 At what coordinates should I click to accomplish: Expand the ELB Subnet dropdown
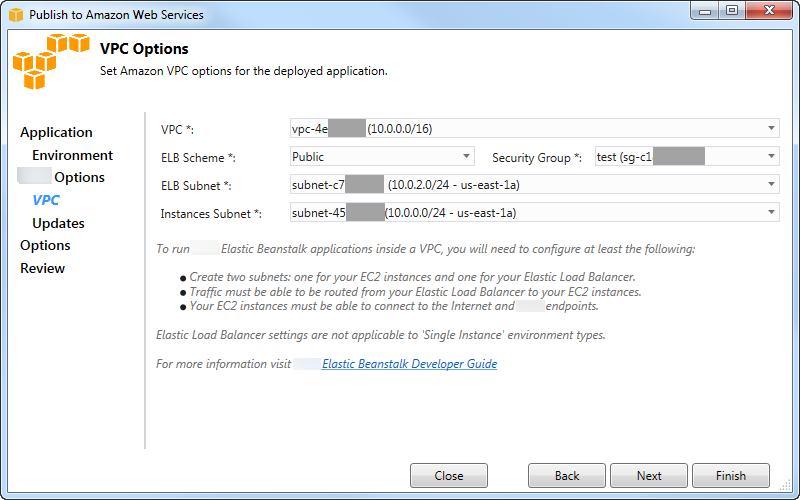pyautogui.click(x=771, y=184)
